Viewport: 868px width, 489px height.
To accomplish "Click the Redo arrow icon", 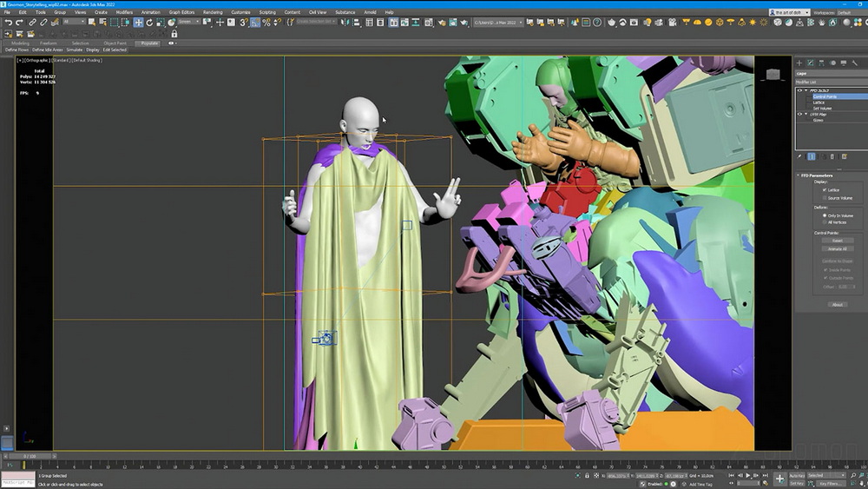I will (19, 23).
